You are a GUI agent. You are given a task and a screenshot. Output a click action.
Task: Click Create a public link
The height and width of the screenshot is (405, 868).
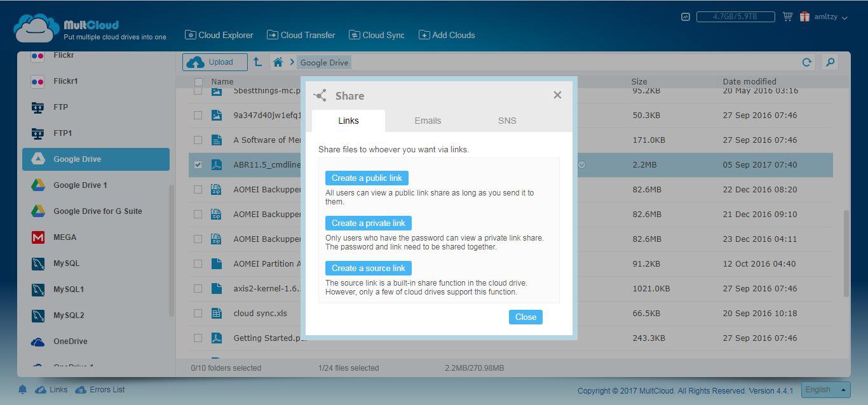coord(367,178)
